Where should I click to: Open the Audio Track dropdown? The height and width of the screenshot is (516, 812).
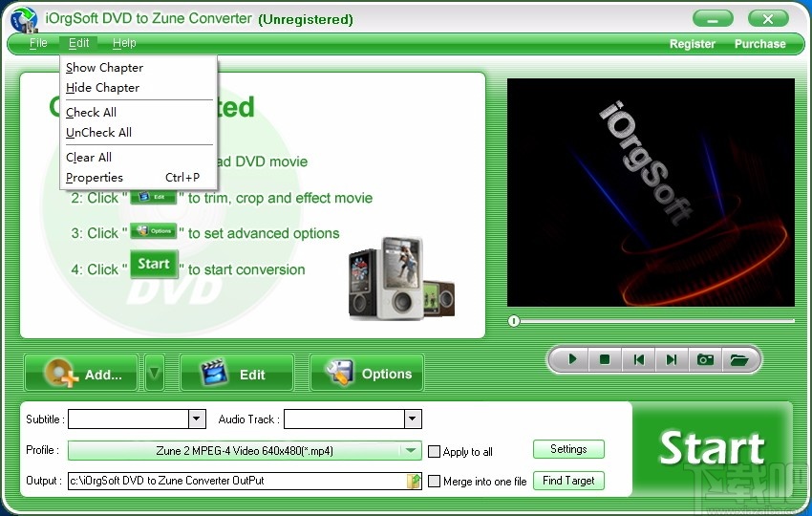413,419
